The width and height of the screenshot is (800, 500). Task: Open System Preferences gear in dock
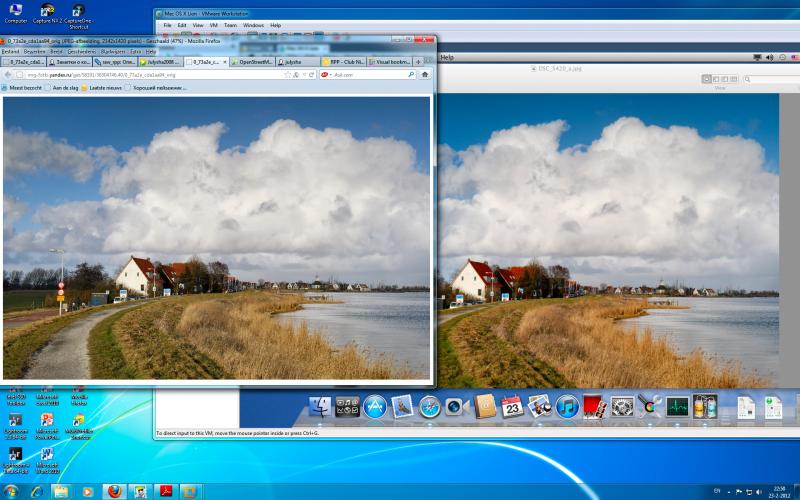click(x=622, y=407)
